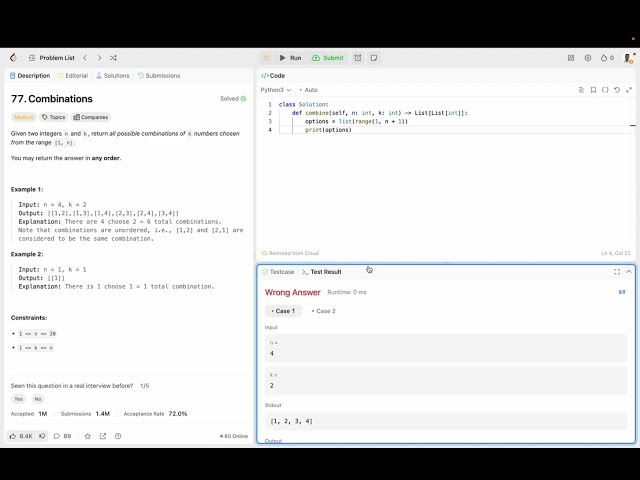Expand the code editor to fullscreen
The width and height of the screenshot is (640, 480).
(629, 90)
